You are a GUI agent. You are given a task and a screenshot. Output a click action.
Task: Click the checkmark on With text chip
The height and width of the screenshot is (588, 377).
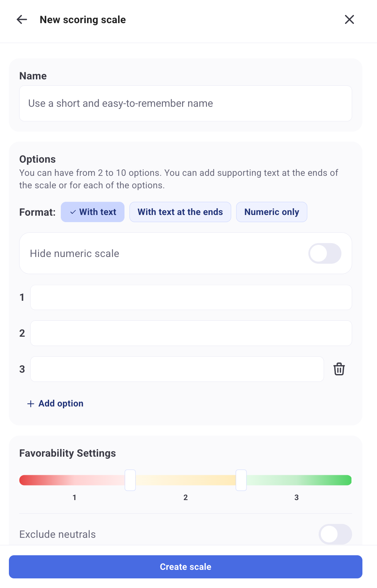(73, 212)
